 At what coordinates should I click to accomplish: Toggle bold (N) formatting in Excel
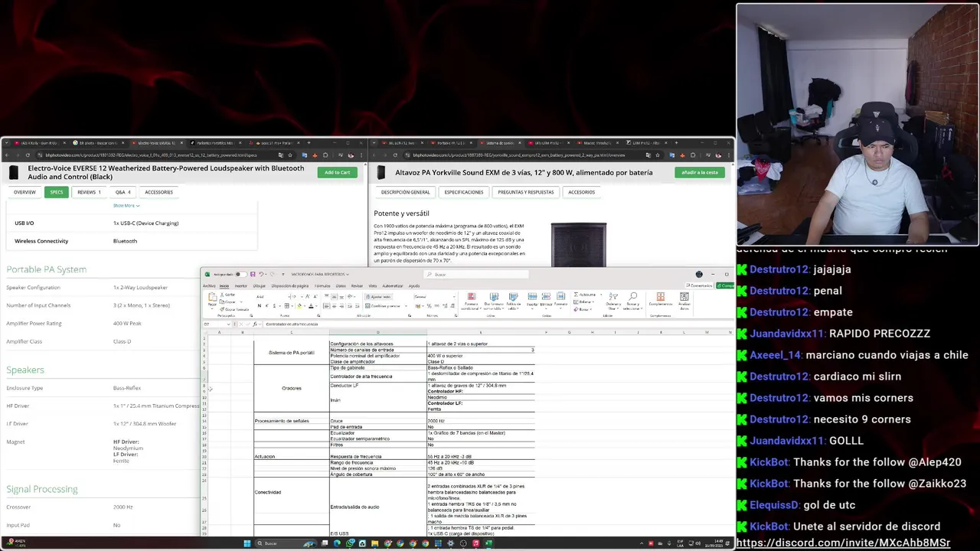(260, 306)
